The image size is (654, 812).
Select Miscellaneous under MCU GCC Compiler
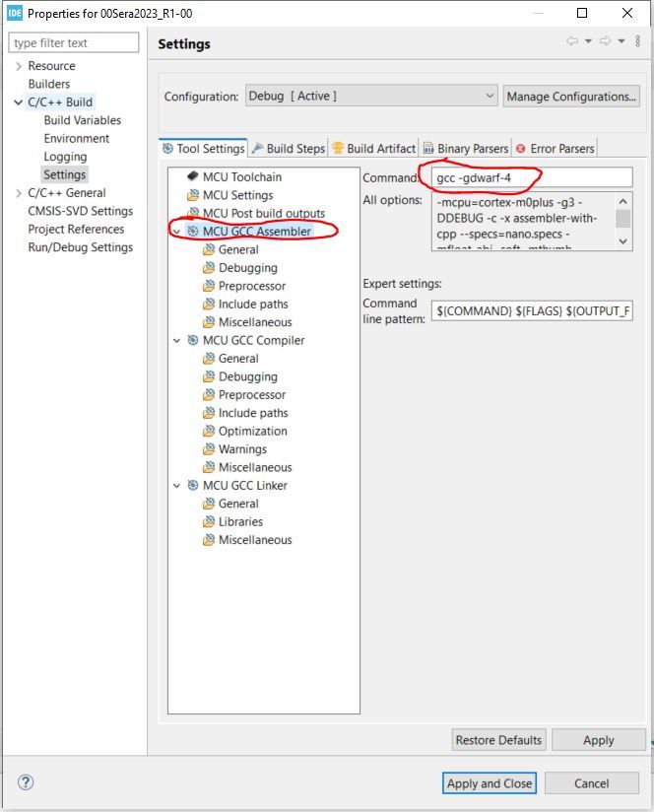255,467
